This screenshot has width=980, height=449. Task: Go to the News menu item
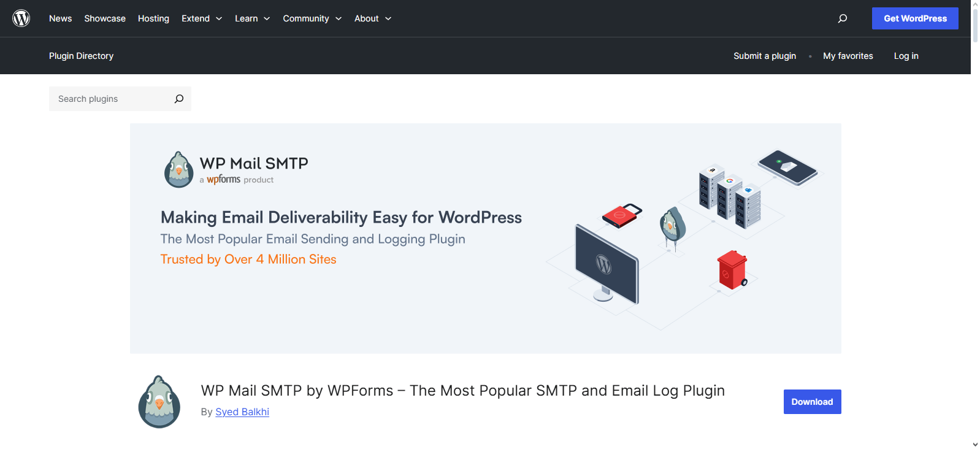pos(60,18)
